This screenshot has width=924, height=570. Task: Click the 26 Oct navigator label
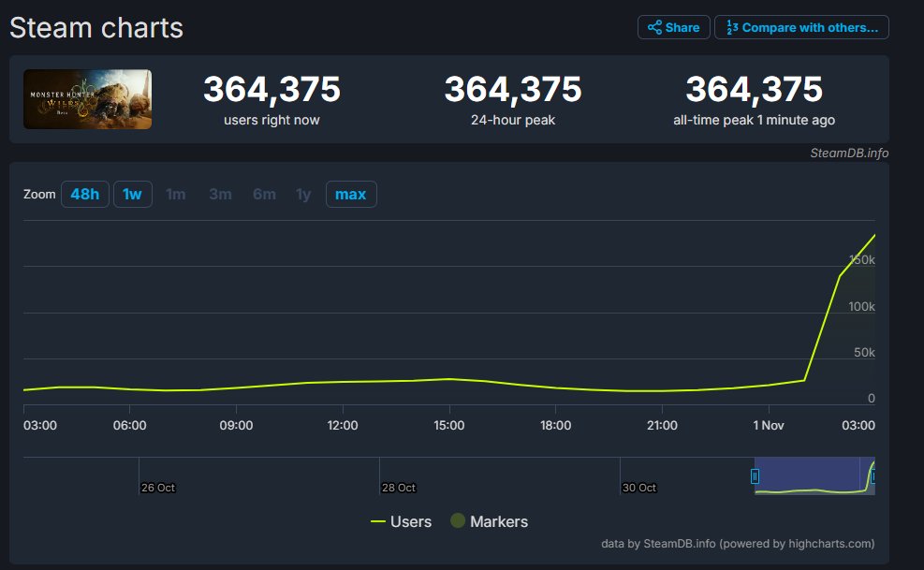(x=158, y=488)
